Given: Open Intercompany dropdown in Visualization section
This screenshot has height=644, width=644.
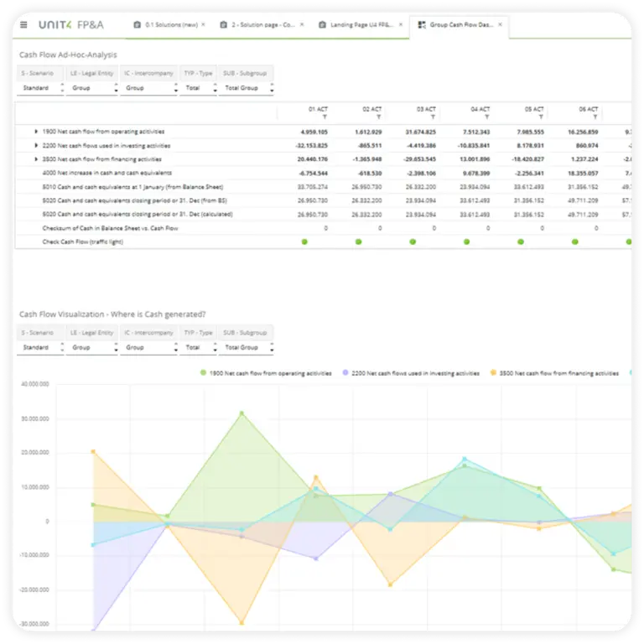Looking at the screenshot, I should click(x=149, y=347).
